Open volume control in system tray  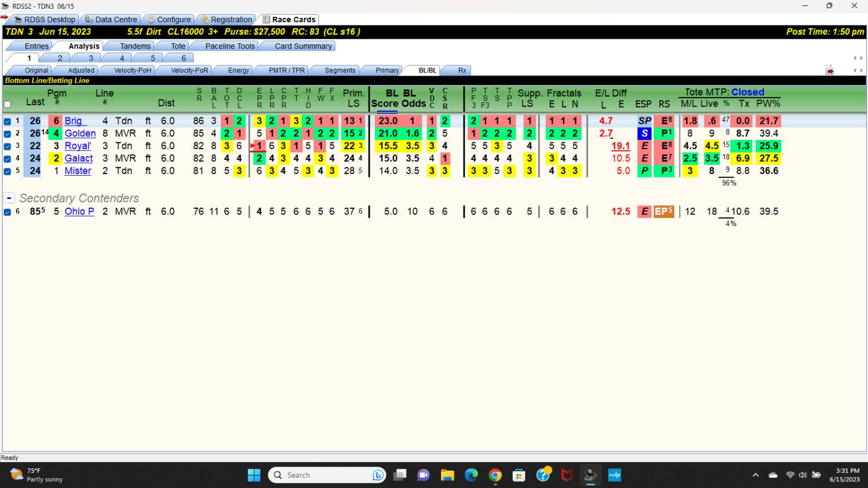point(803,475)
